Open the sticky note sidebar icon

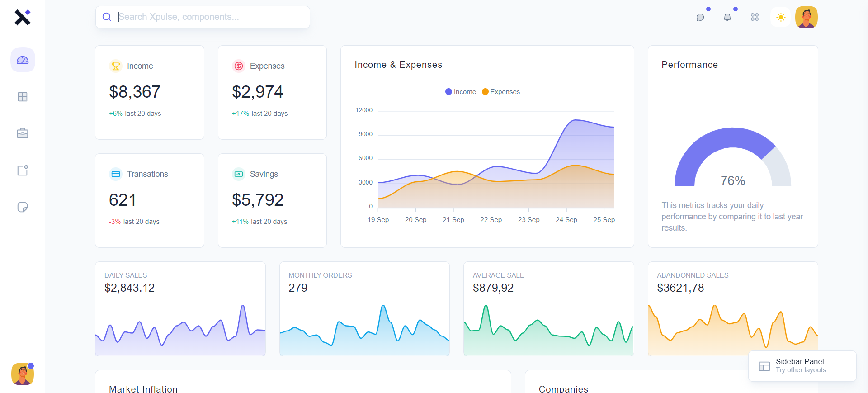click(x=23, y=207)
